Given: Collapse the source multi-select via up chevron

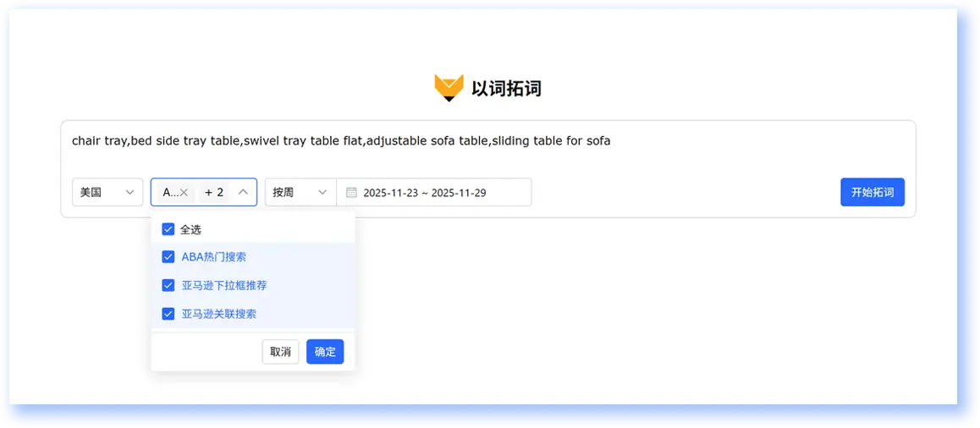Looking at the screenshot, I should pyautogui.click(x=244, y=193).
